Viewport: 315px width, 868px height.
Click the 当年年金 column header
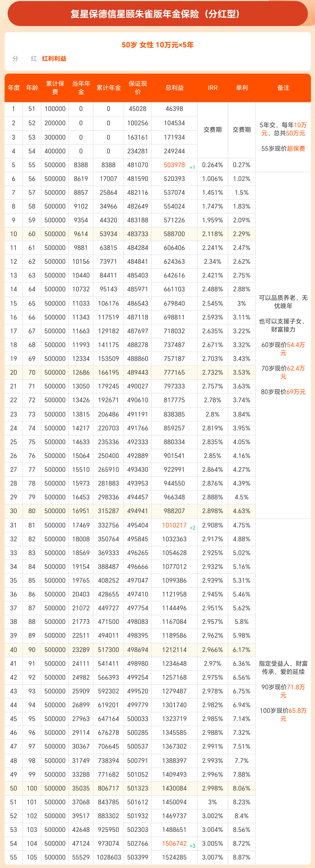pyautogui.click(x=81, y=88)
